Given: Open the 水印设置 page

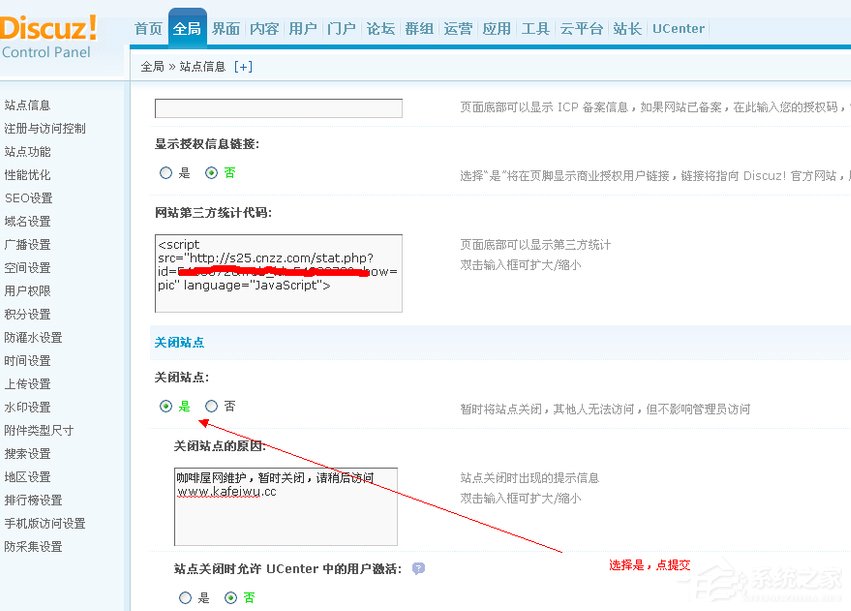Looking at the screenshot, I should 27,407.
